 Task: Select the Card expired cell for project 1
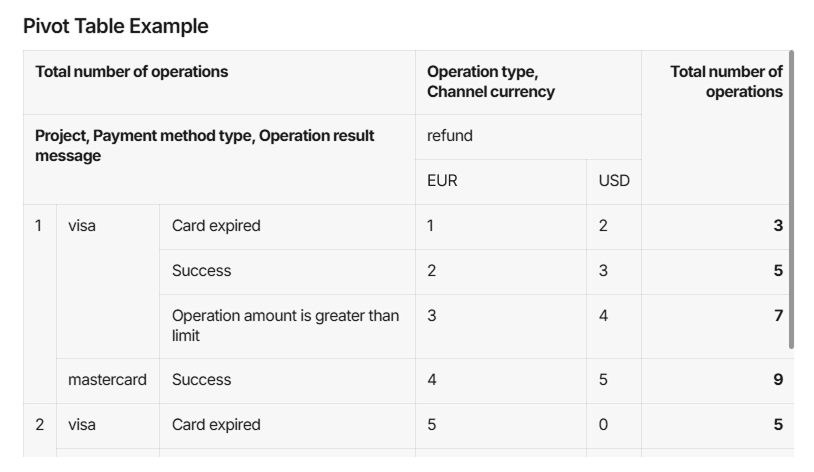click(287, 226)
